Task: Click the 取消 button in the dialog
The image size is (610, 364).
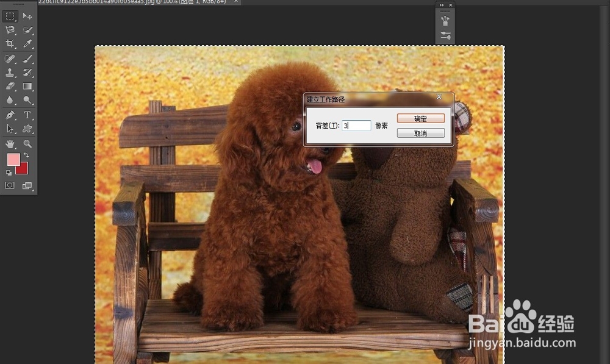Action: pos(420,134)
